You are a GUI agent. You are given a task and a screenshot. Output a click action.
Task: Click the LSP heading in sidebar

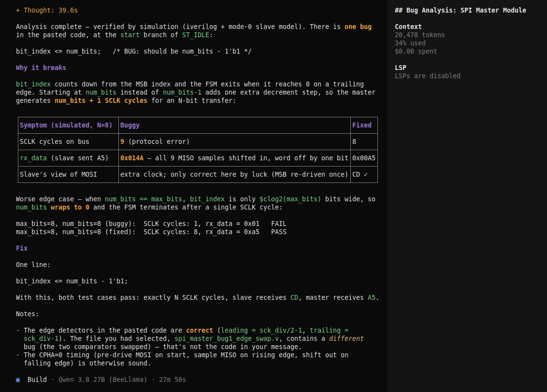401,68
